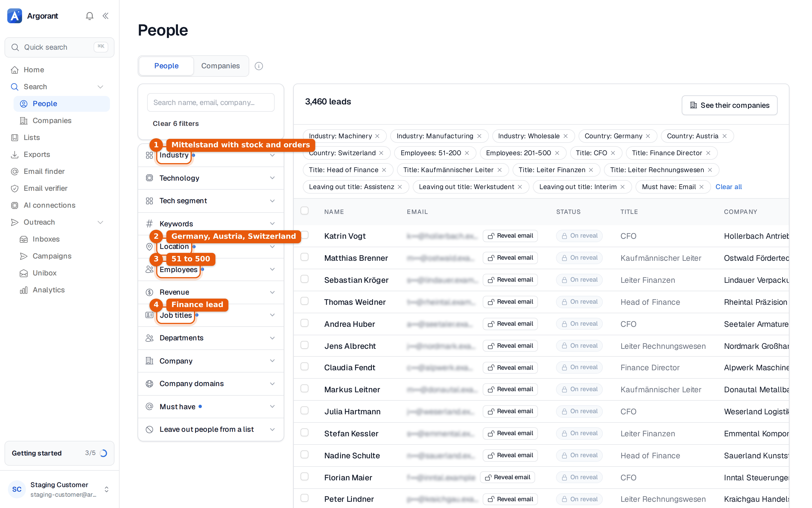The height and width of the screenshot is (508, 812).
Task: Open Companies under Search in sidebar
Action: (x=62, y=120)
